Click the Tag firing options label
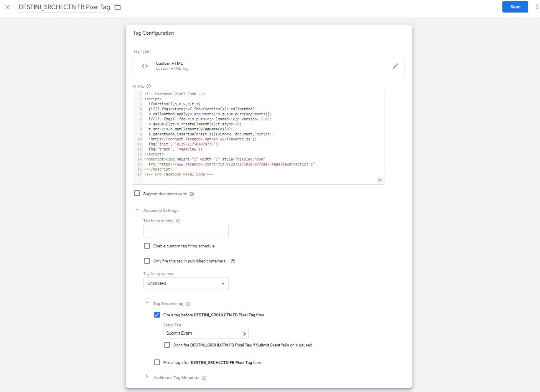540x392 pixels. pos(159,274)
